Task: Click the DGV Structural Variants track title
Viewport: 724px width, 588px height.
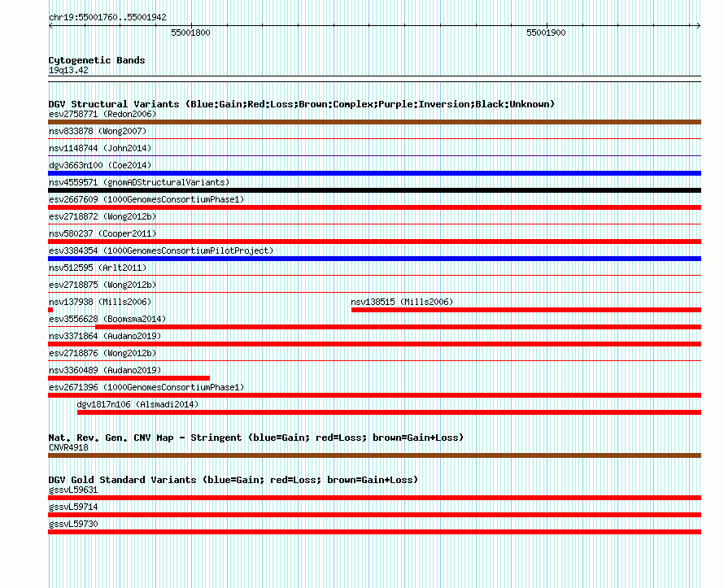Action: click(302, 104)
